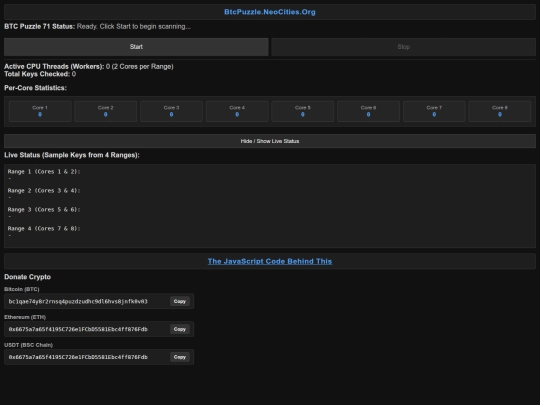Click the Core 3 statistics card

click(171, 111)
